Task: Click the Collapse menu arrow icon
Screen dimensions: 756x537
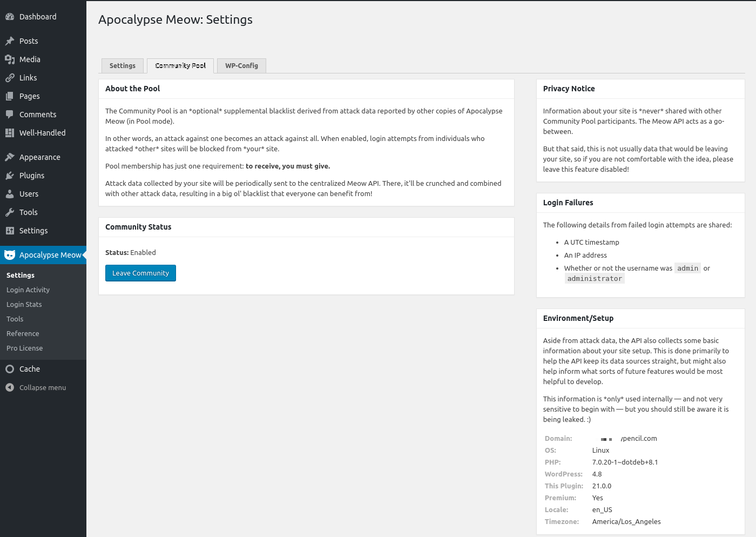Action: coord(10,387)
